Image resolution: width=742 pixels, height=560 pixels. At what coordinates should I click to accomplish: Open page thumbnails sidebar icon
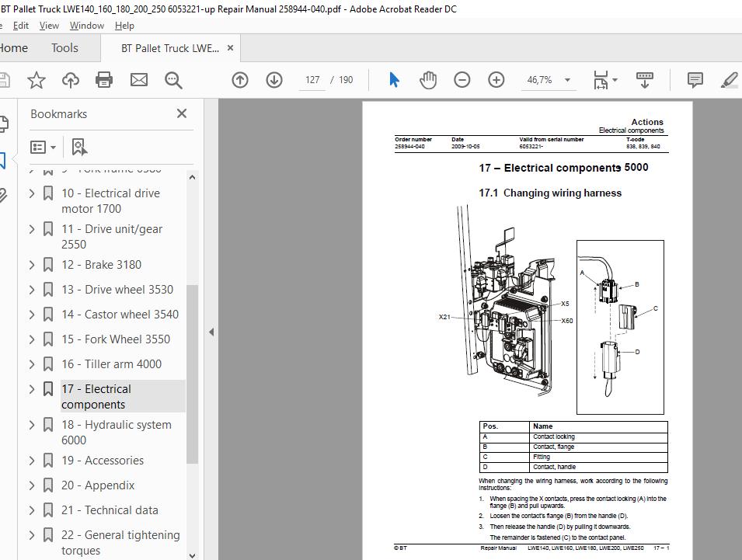click(x=3, y=124)
